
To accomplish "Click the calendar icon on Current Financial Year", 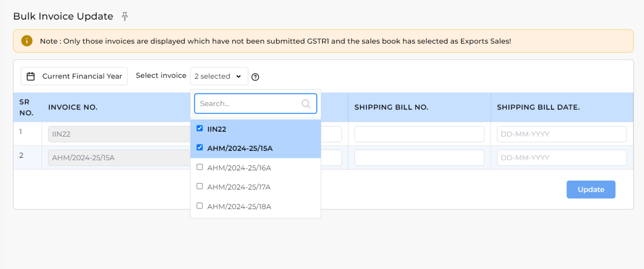I will coord(30,76).
